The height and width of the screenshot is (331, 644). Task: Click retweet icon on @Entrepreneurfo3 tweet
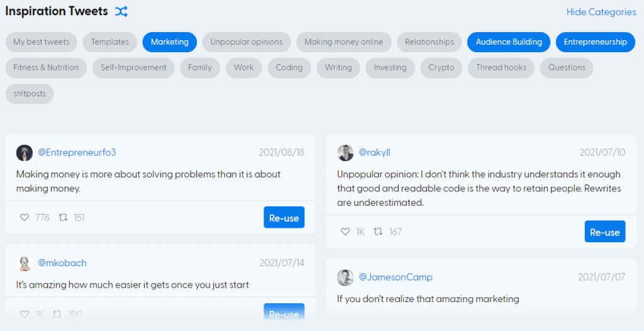[63, 218]
